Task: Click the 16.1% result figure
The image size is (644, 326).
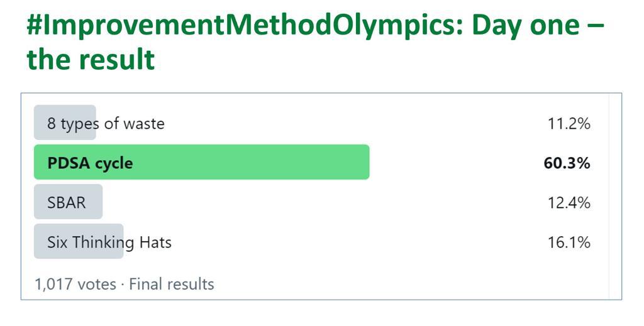Action: [569, 242]
